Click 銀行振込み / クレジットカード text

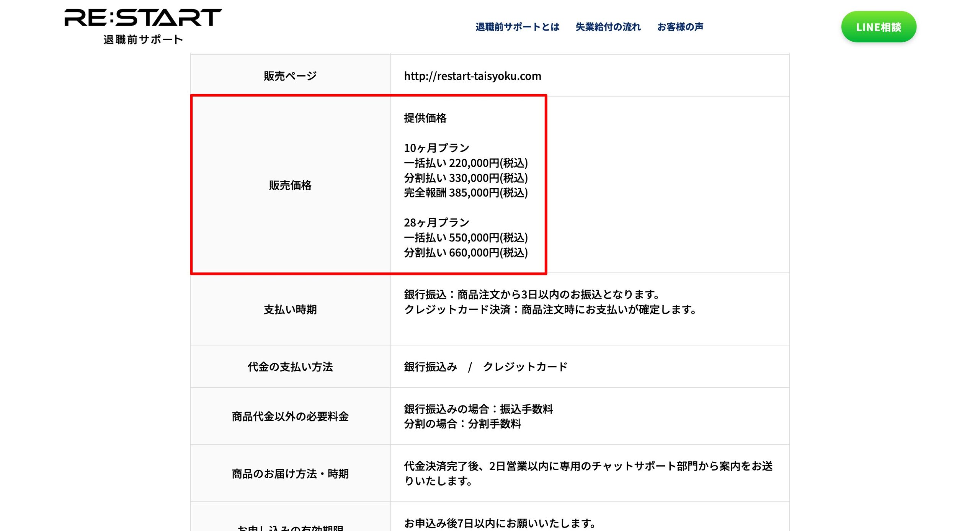point(485,367)
